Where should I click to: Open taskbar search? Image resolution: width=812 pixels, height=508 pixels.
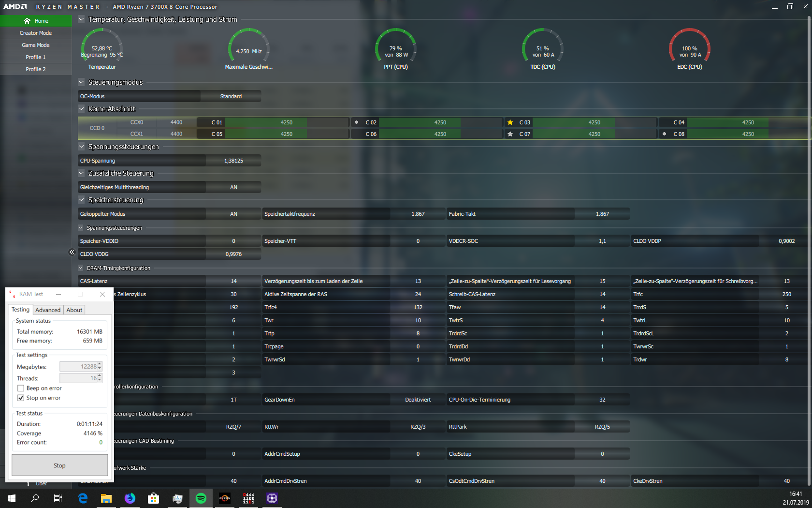click(35, 498)
